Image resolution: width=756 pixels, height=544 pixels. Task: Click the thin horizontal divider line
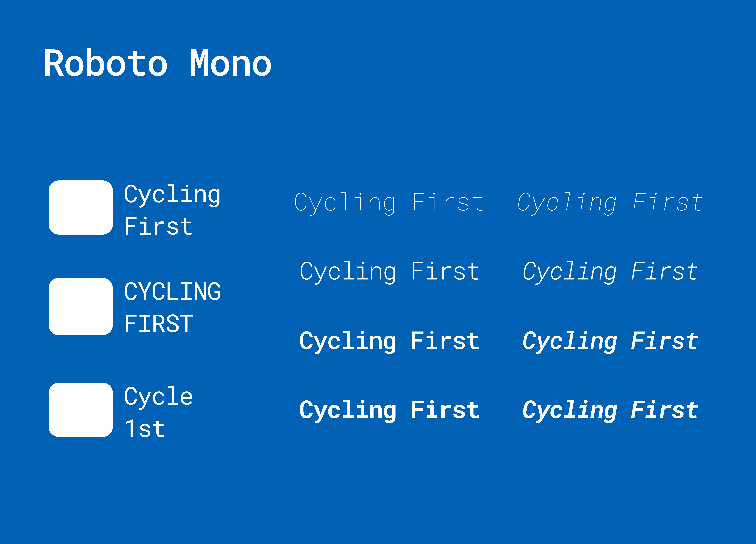click(378, 112)
